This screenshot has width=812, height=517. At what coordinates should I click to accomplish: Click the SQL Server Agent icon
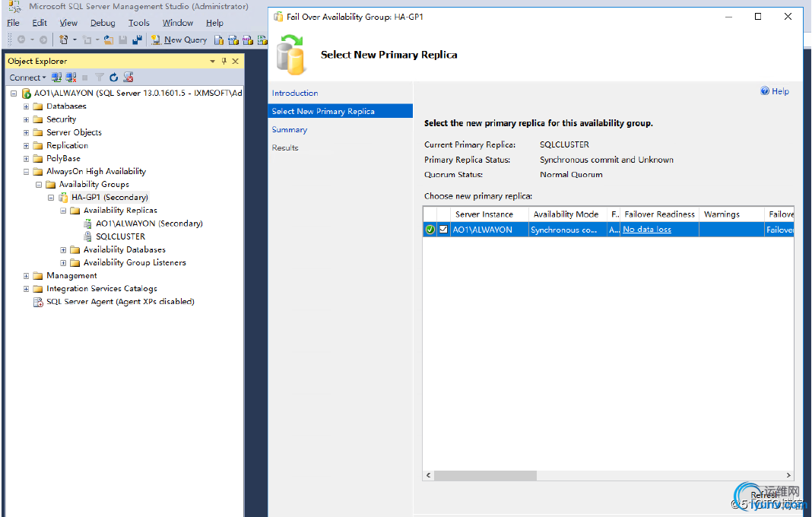coord(38,302)
